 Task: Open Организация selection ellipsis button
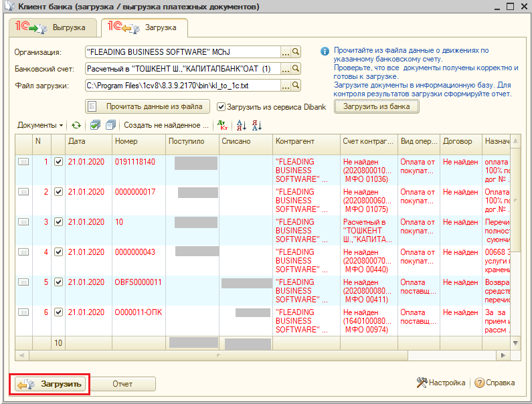tap(286, 52)
